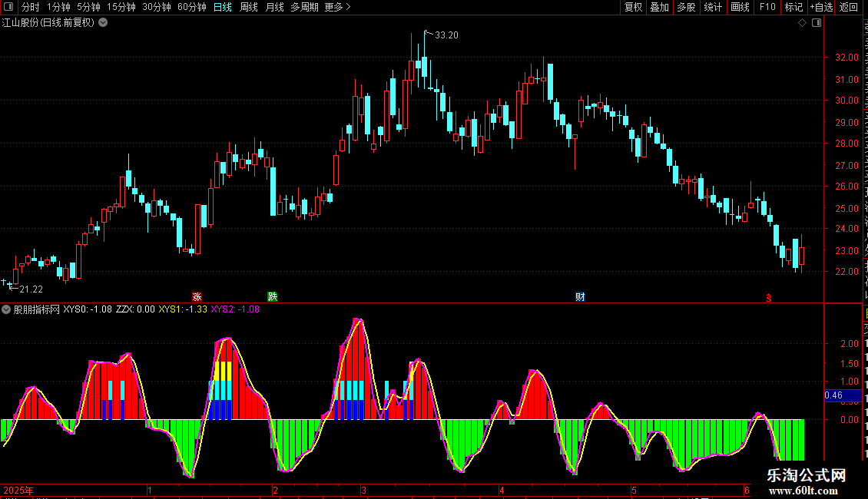Open indicator dropdown beside 股朋指标网
Image resolution: width=868 pixels, height=499 pixels.
(x=6, y=309)
